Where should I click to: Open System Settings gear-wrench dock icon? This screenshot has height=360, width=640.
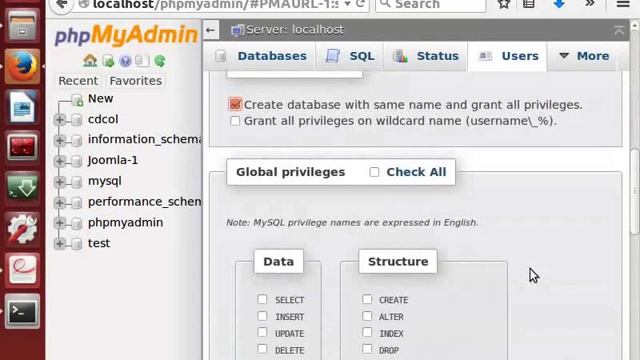pyautogui.click(x=22, y=229)
